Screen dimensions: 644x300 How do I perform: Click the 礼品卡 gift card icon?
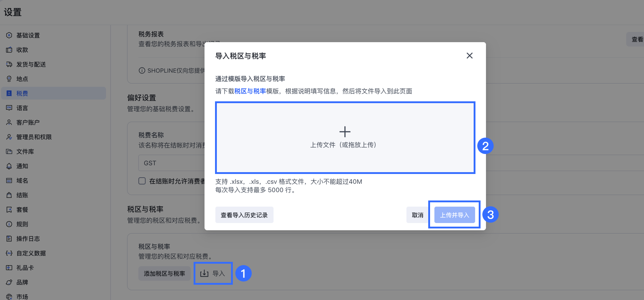point(9,268)
